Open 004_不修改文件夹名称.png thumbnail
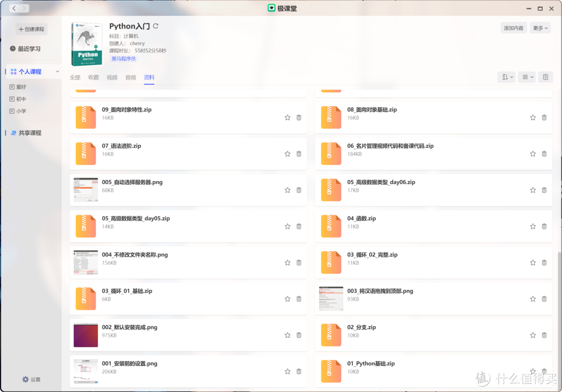The image size is (562, 392). [x=86, y=263]
